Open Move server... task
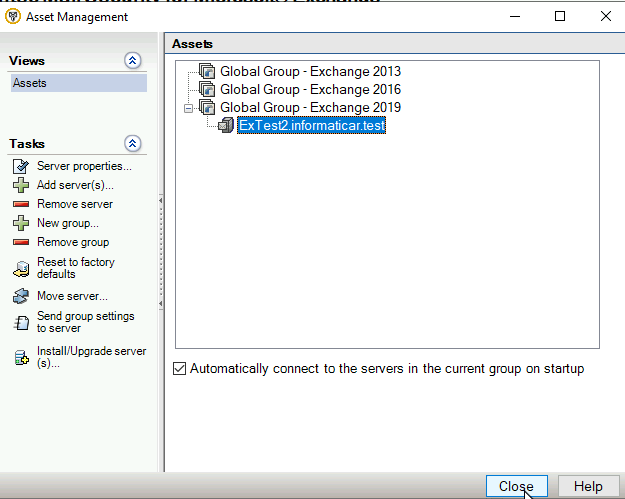 72,296
